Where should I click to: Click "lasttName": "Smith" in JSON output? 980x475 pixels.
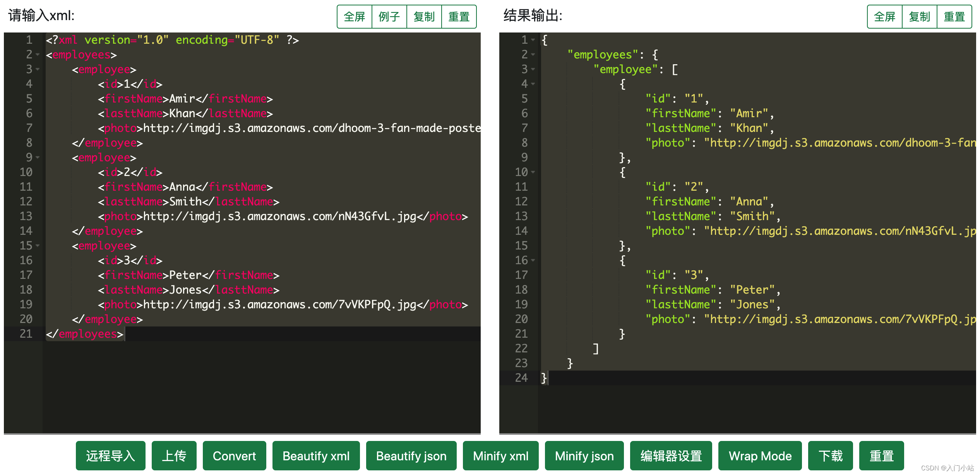point(713,216)
